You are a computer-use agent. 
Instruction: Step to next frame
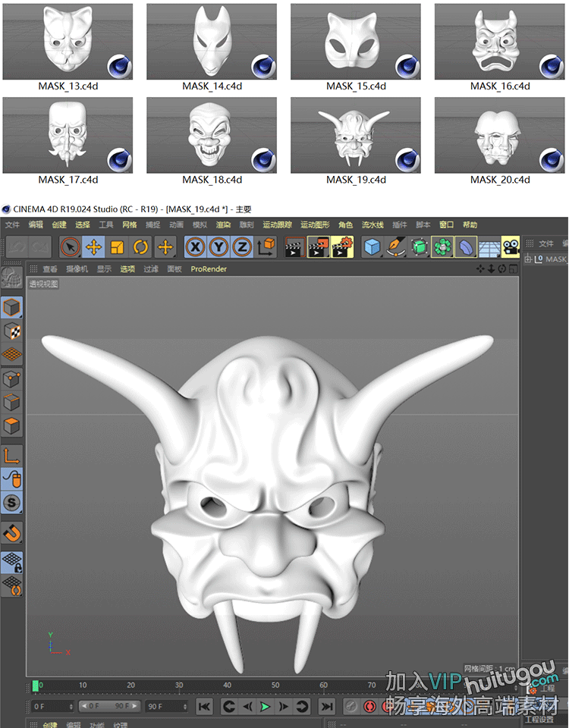[x=283, y=707]
